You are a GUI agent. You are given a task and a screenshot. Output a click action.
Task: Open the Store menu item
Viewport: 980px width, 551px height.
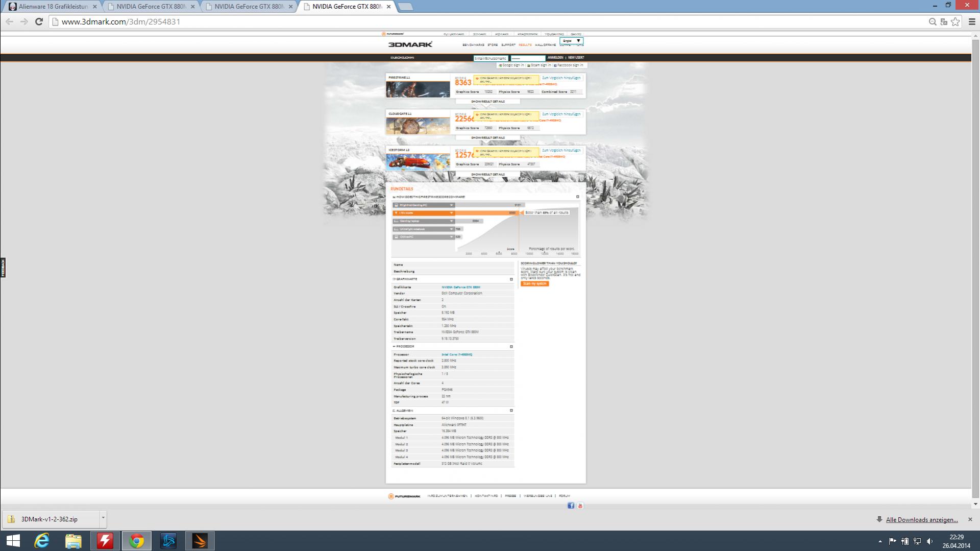493,45
